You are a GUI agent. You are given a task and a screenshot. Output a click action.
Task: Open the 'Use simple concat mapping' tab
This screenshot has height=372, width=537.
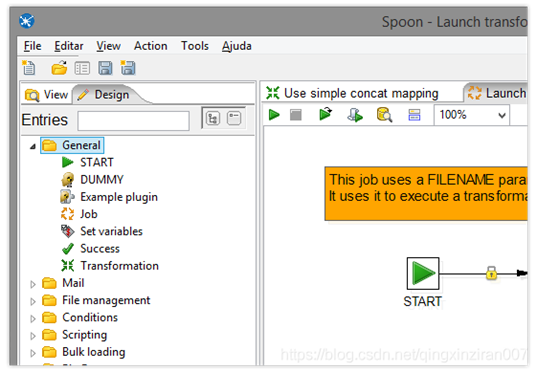click(353, 93)
